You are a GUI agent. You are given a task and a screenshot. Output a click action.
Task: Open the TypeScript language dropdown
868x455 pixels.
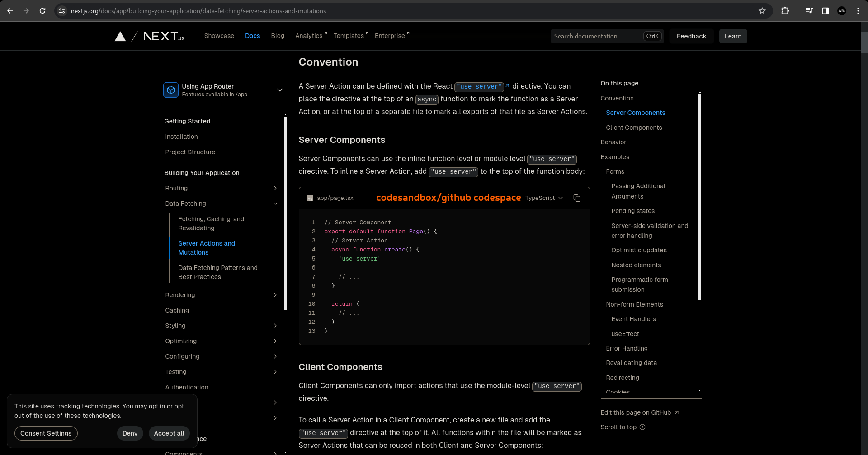[x=544, y=198]
